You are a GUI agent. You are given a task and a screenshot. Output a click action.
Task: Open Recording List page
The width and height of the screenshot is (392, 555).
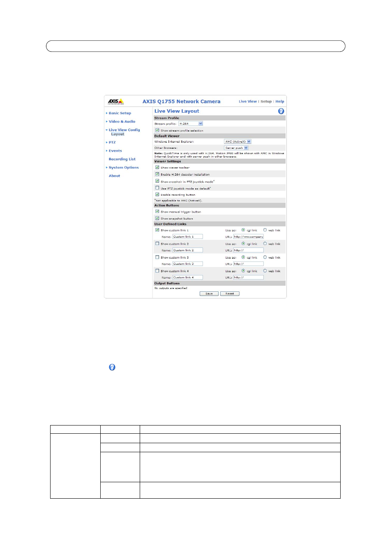[x=122, y=159]
